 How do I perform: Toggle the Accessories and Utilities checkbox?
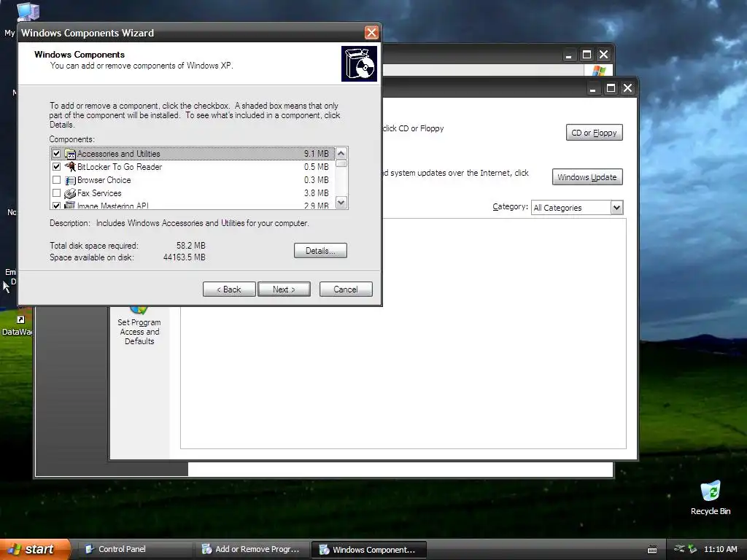coord(57,154)
